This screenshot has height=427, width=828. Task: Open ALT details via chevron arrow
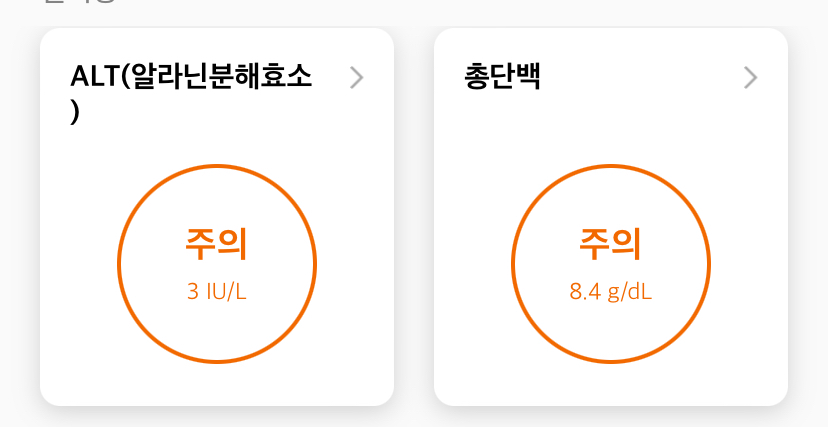(357, 78)
